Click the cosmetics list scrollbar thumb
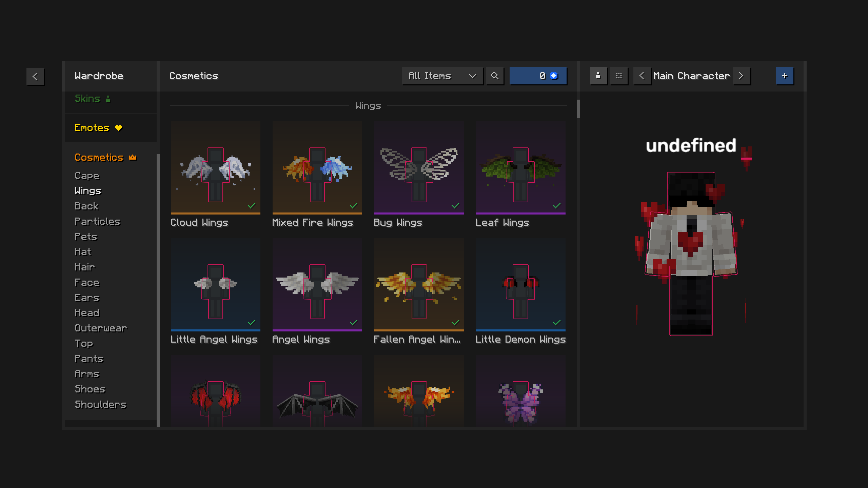 point(578,109)
